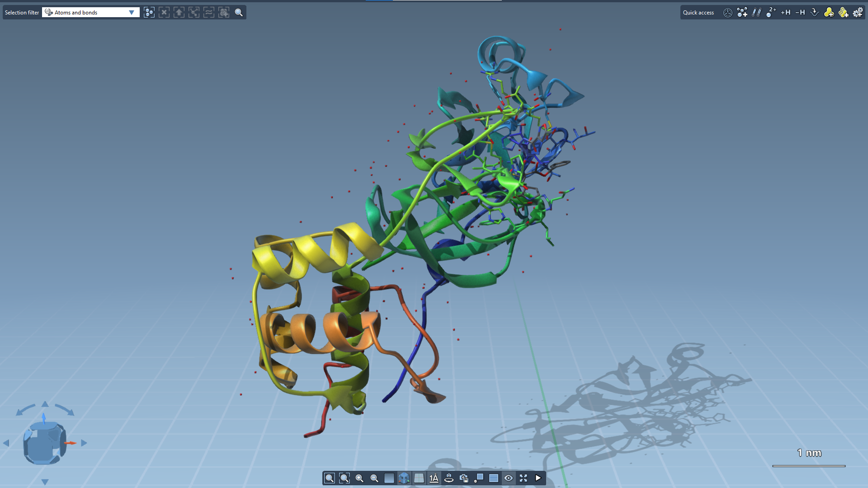Zoom out with the magnifier minus
The height and width of the screenshot is (488, 868).
tap(374, 478)
